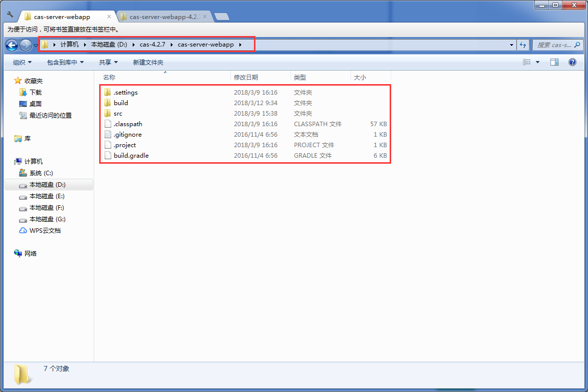Open address bar history dropdown
Viewport: 588px width, 392px height.
point(511,45)
